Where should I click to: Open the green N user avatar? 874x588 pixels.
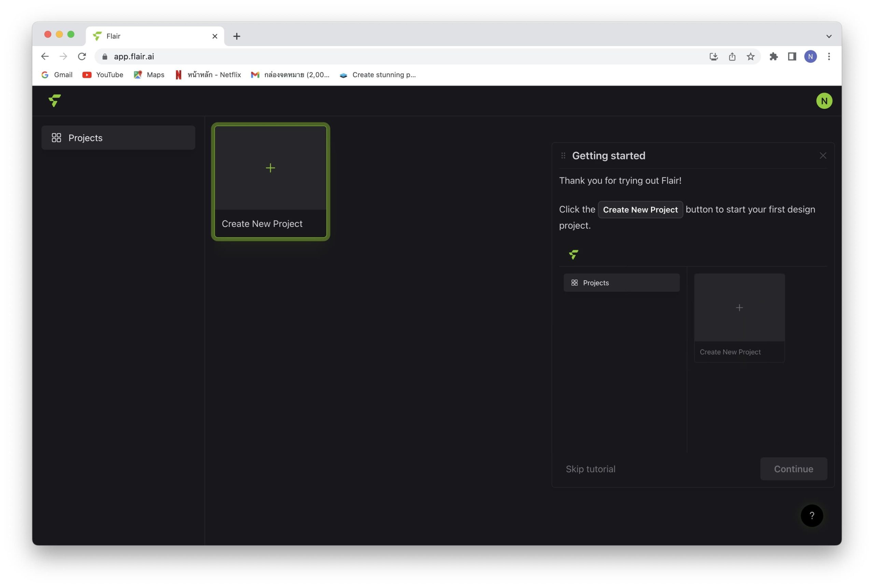pyautogui.click(x=824, y=101)
